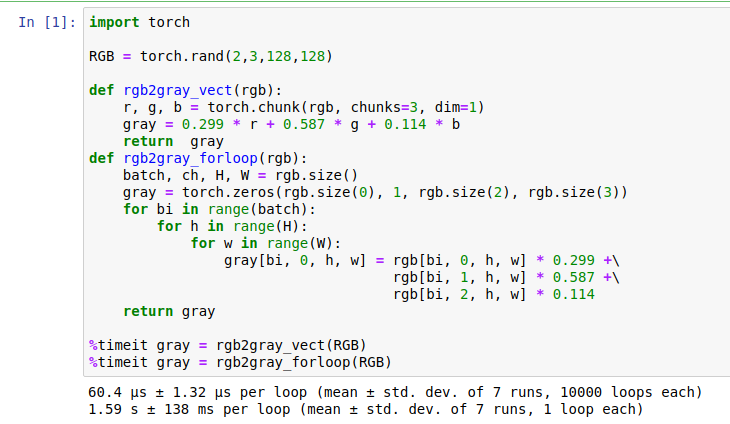The image size is (730, 424).
Task: Click the RGB = torch.rand assignment line
Action: point(210,56)
